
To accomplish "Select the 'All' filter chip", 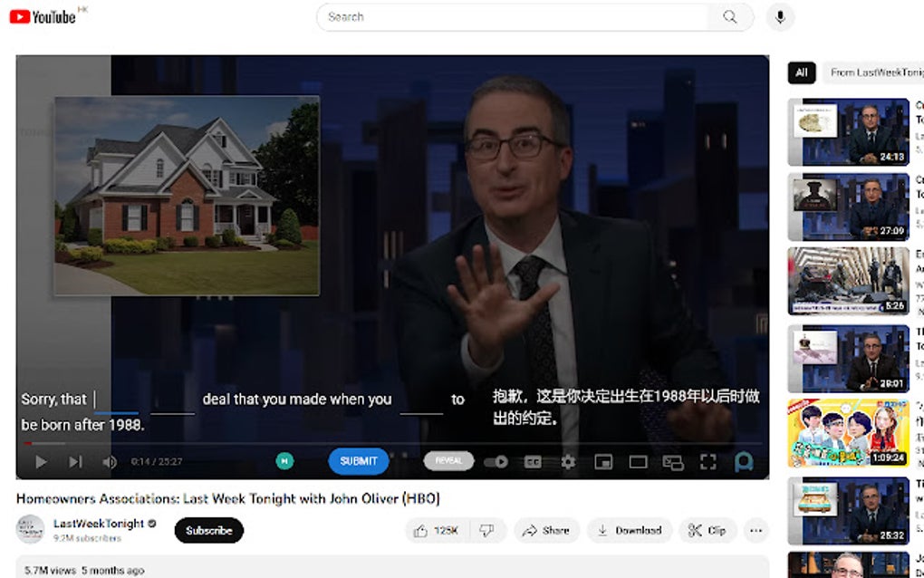I will coord(802,72).
